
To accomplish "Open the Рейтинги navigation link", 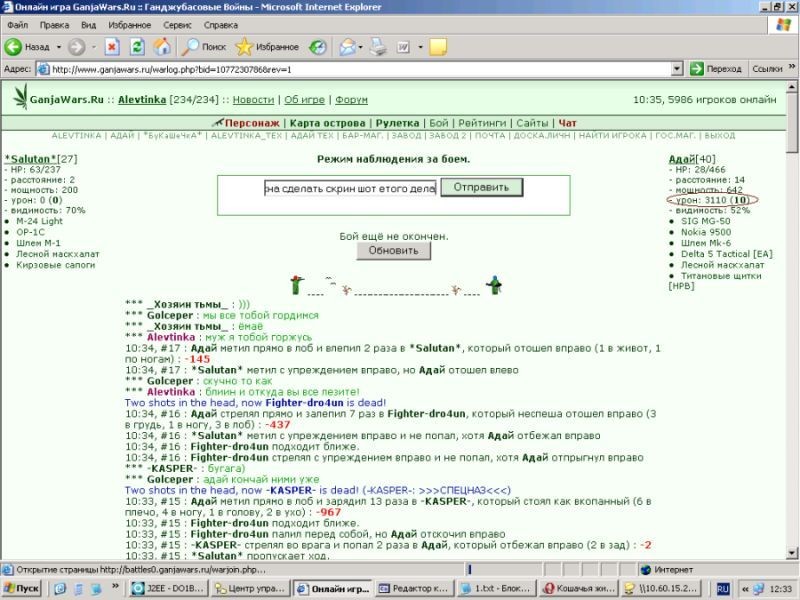I will (482, 123).
